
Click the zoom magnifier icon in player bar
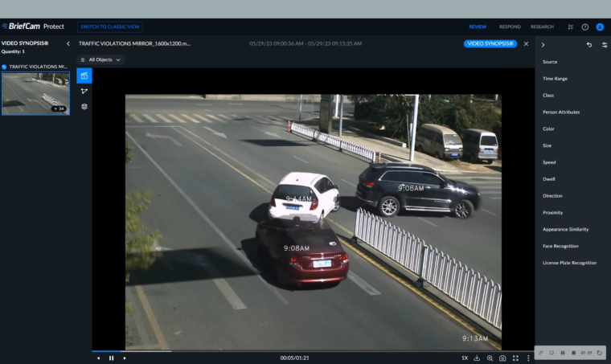pos(490,358)
